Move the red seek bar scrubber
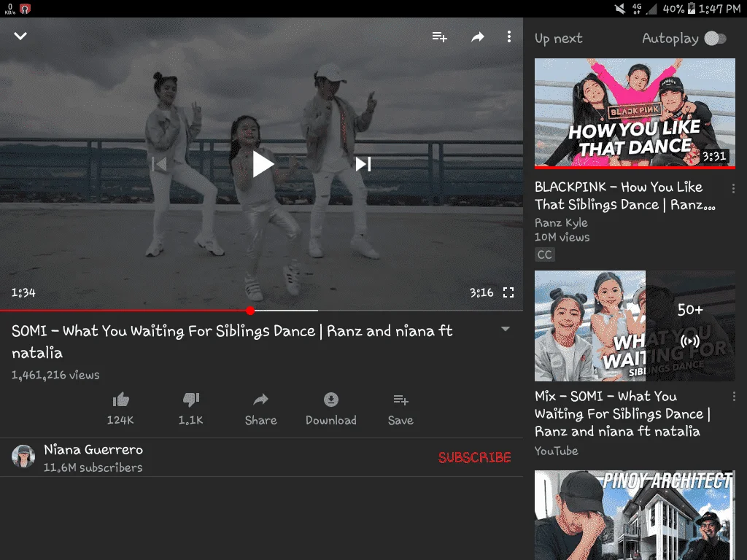Image resolution: width=747 pixels, height=560 pixels. pyautogui.click(x=250, y=311)
